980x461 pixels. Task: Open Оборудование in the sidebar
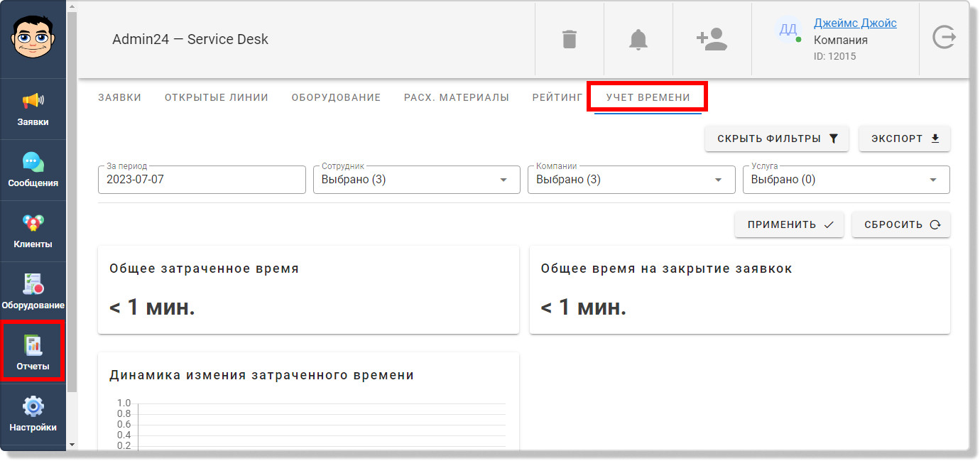click(33, 293)
